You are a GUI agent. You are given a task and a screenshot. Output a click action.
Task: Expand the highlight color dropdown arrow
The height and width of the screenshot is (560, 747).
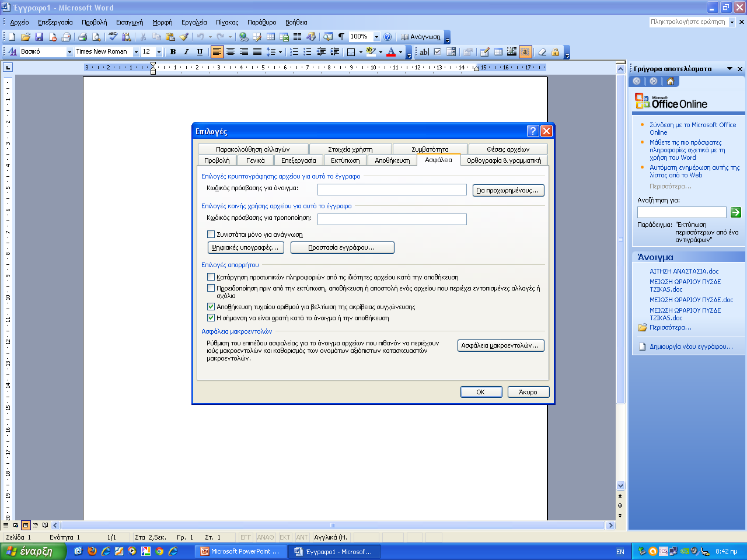381,52
